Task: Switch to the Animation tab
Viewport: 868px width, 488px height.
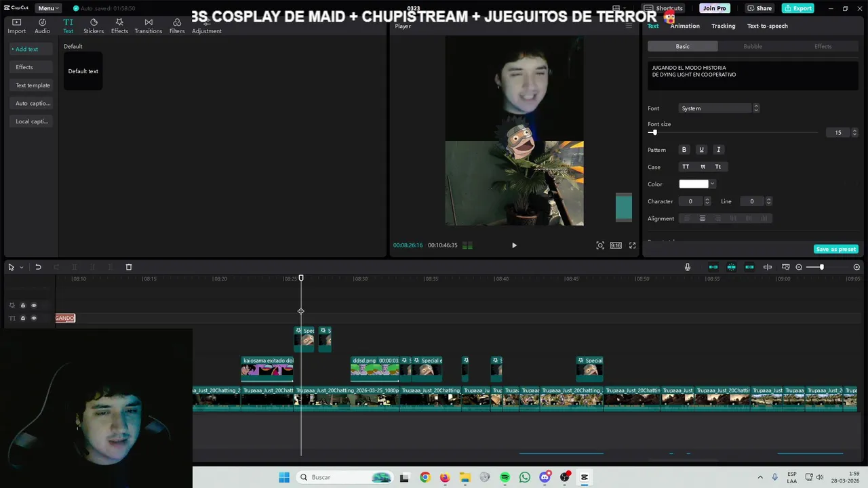Action: point(685,26)
